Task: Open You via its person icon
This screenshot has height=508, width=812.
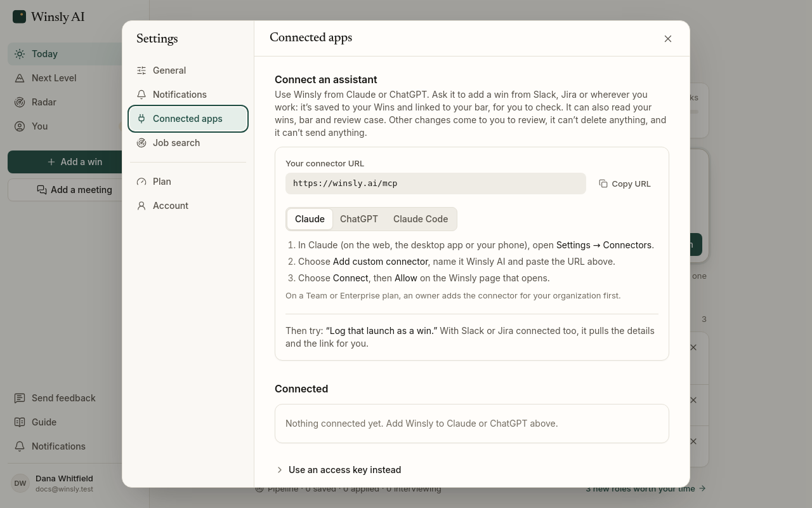Action: tap(20, 126)
